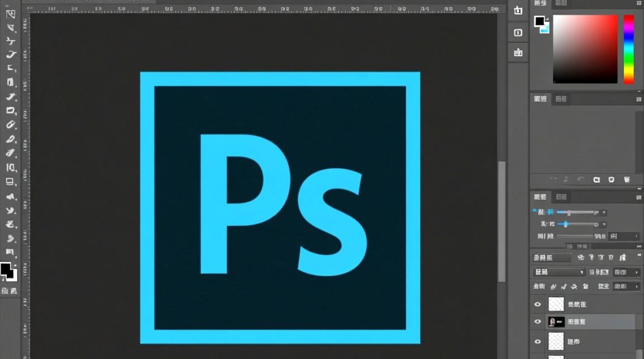Pick a shade in the red color field
Viewport: 644px width, 359px height.
585,49
